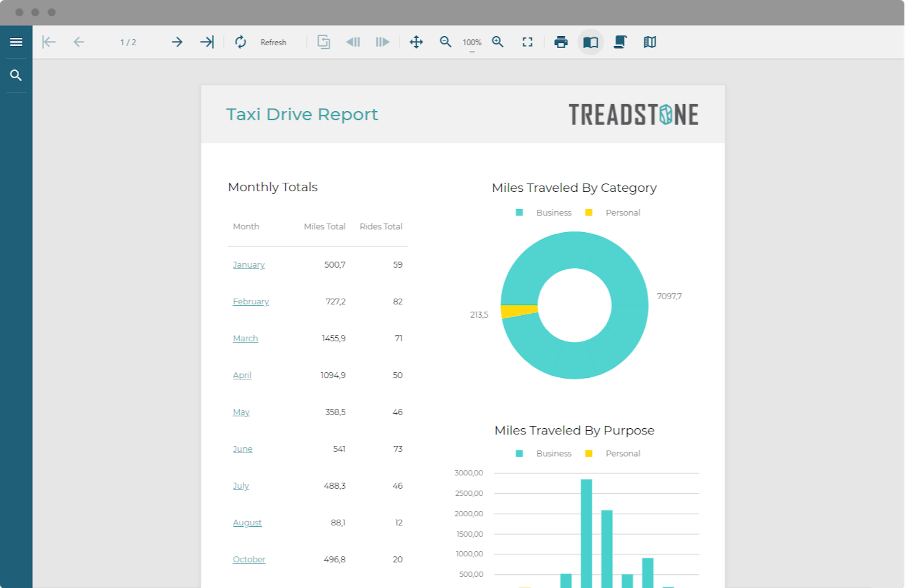The height and width of the screenshot is (588, 905).
Task: Open document search in the sidebar
Action: tap(16, 75)
